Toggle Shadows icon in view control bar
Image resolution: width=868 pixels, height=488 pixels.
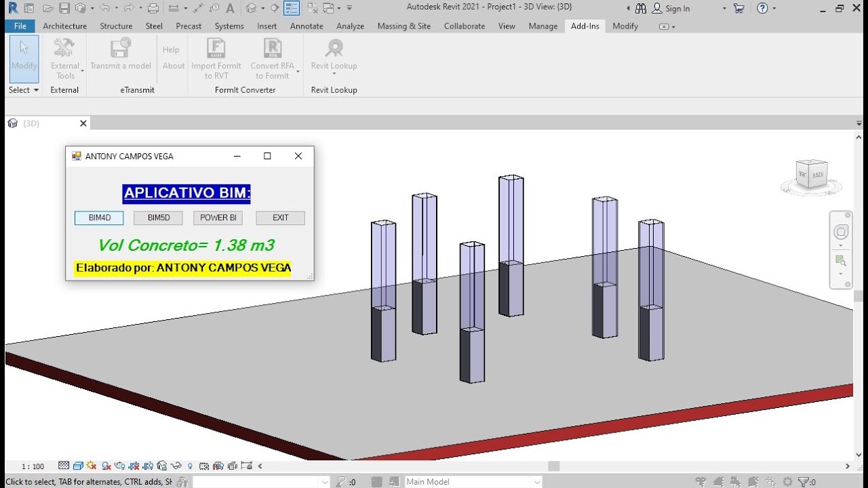[106, 466]
